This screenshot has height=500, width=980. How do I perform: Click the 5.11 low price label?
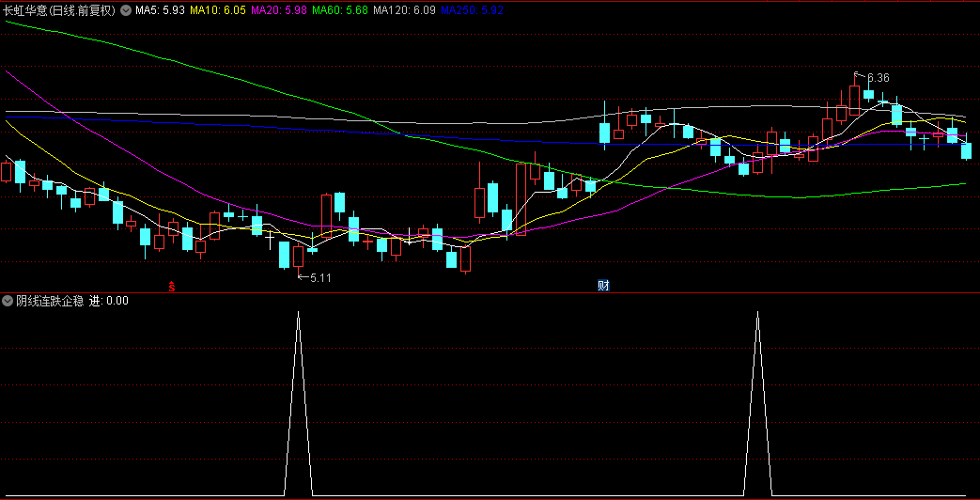(x=320, y=277)
